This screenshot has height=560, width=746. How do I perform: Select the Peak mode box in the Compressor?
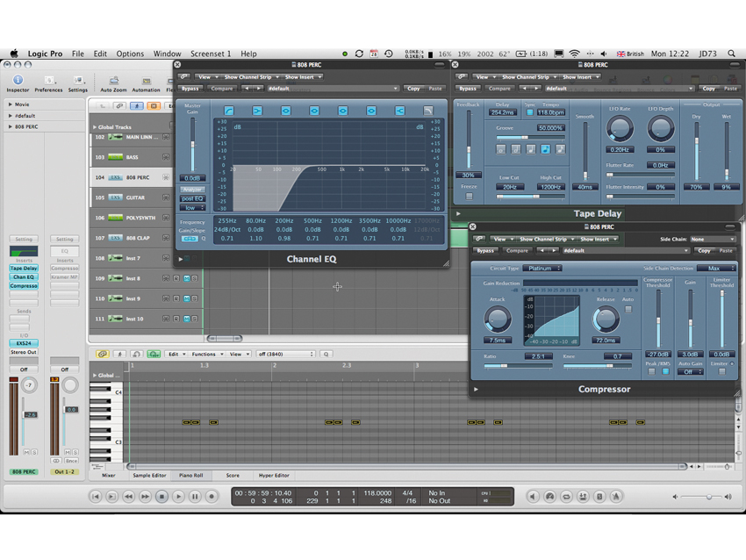[651, 371]
